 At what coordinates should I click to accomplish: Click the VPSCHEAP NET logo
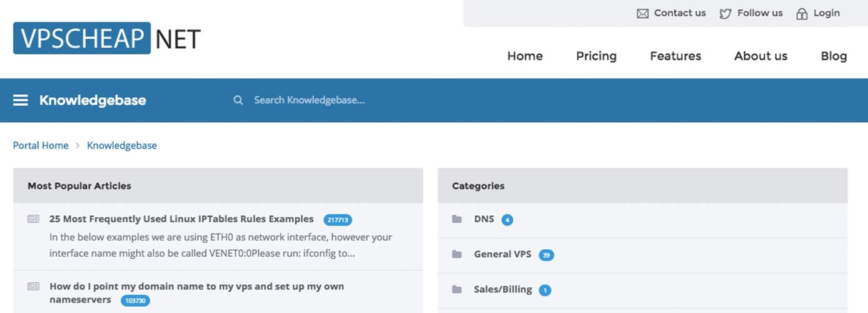[x=107, y=38]
